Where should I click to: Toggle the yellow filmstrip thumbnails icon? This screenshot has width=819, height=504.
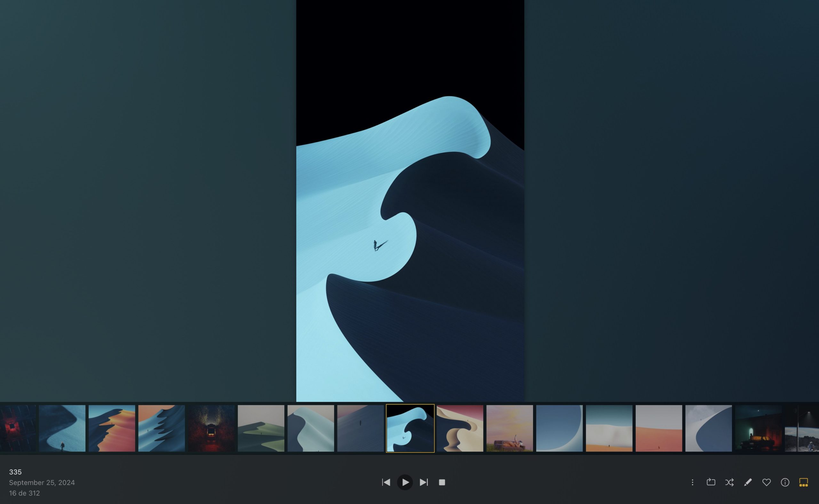click(x=803, y=482)
